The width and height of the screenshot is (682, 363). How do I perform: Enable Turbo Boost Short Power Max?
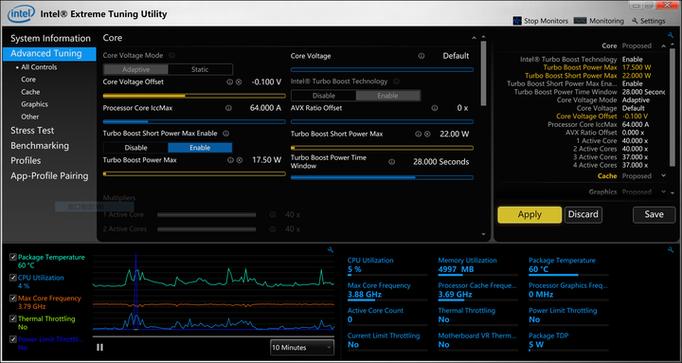click(200, 148)
